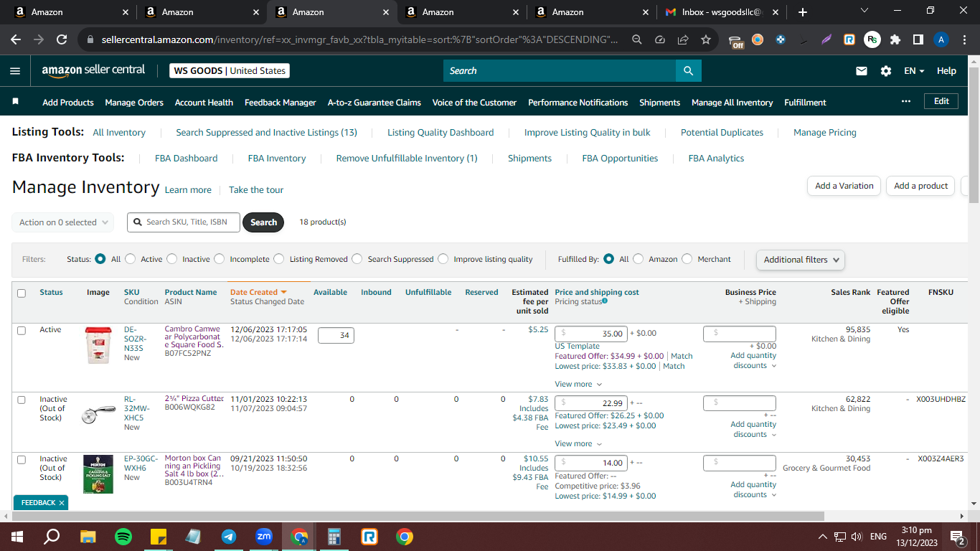Select Listing Removed radio button
The width and height of the screenshot is (980, 551).
point(280,259)
